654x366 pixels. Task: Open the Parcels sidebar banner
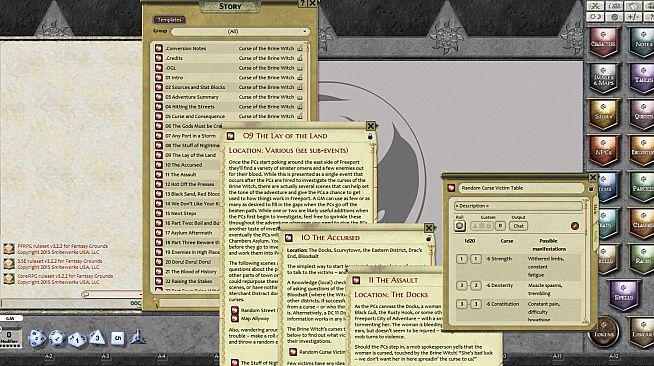pyautogui.click(x=642, y=187)
